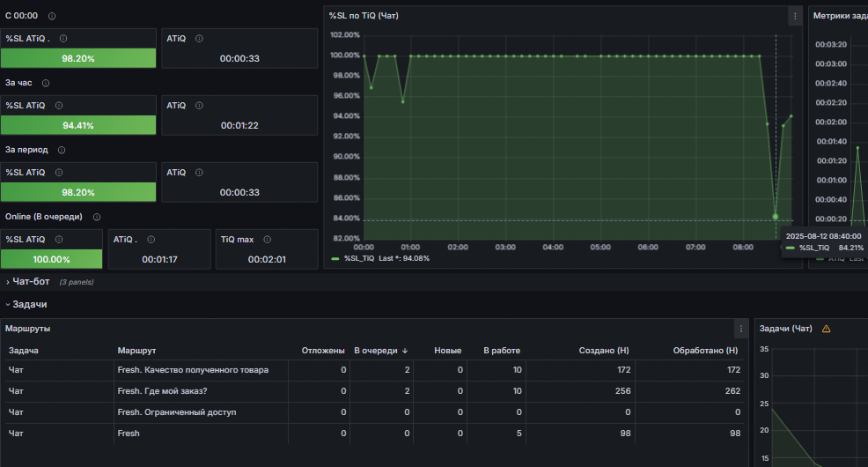This screenshot has height=467, width=868.
Task: Open three-dot menu of %SL по TiQ panel
Action: point(795,16)
